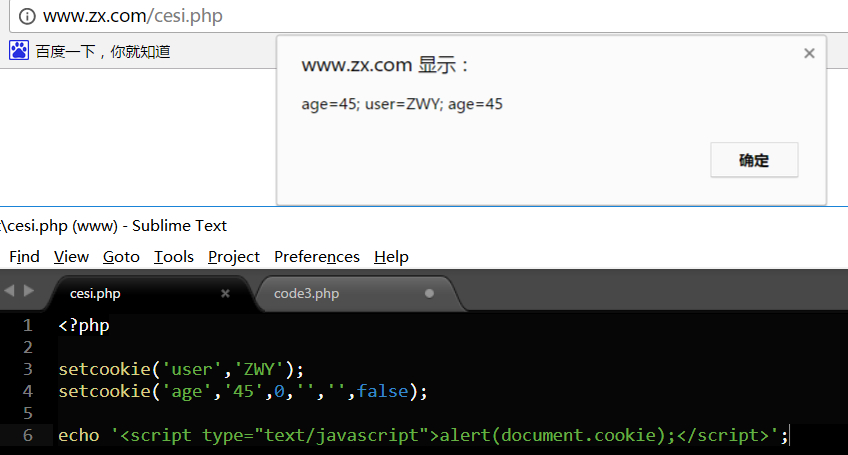Click the unsaved dot on code3.php tab
The image size is (848, 455).
point(429,293)
